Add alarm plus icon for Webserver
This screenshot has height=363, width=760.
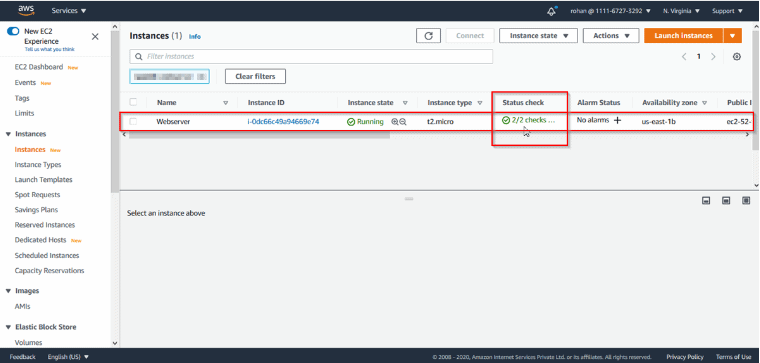click(617, 120)
